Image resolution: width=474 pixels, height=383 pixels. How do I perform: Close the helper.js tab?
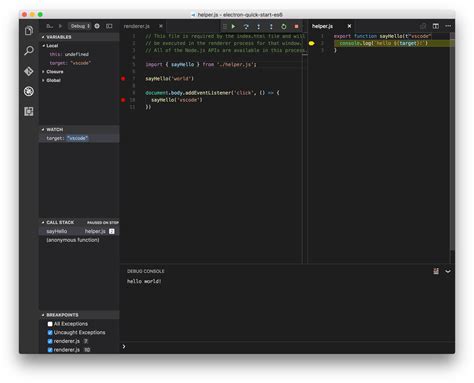pos(349,26)
